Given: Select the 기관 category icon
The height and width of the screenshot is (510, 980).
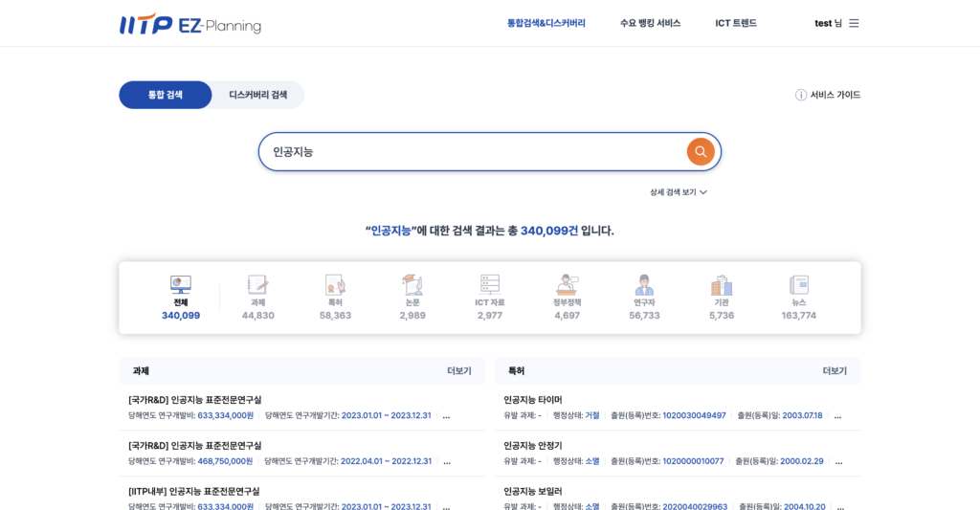Looking at the screenshot, I should coord(722,285).
